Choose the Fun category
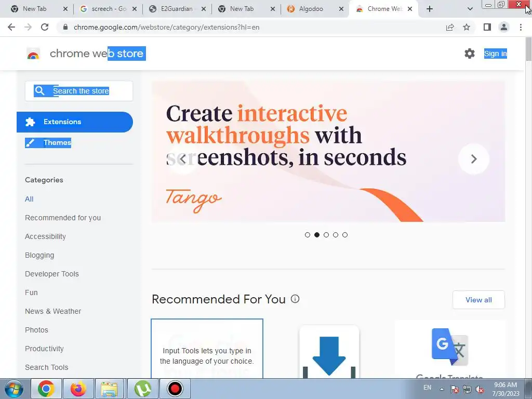Viewport: 532px width, 399px height. pos(31,292)
